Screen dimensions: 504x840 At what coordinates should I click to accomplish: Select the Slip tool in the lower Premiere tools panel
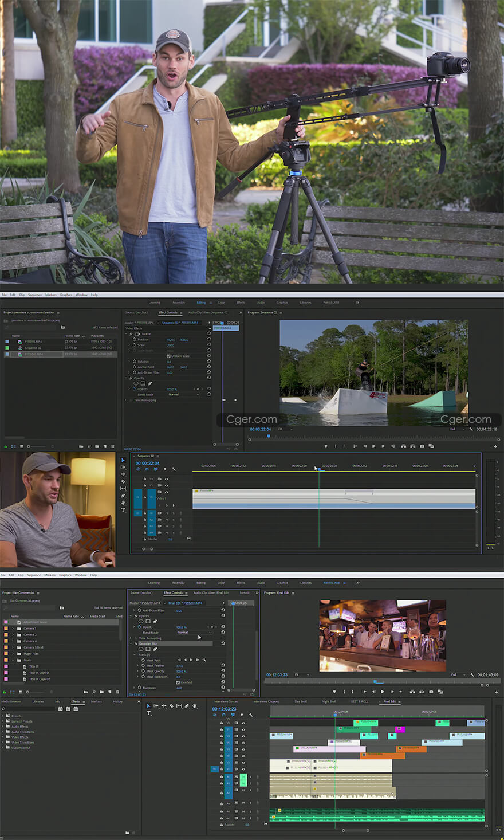[x=179, y=706]
